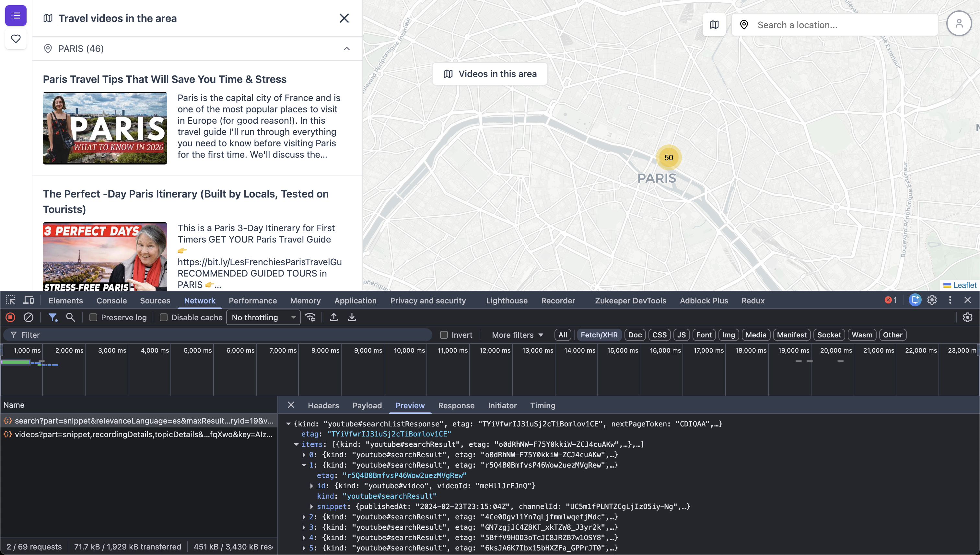
Task: Click the Videos in this area button
Action: 490,74
